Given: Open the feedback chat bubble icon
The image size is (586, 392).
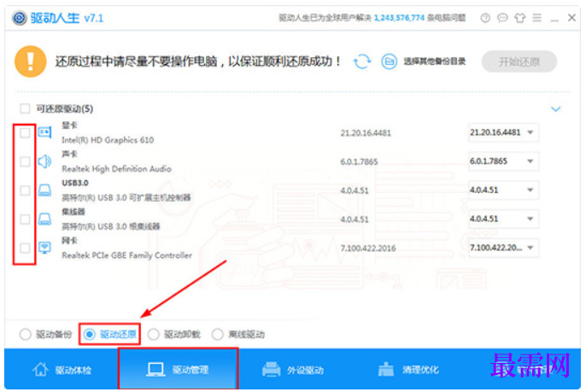Looking at the screenshot, I should pyautogui.click(x=502, y=18).
